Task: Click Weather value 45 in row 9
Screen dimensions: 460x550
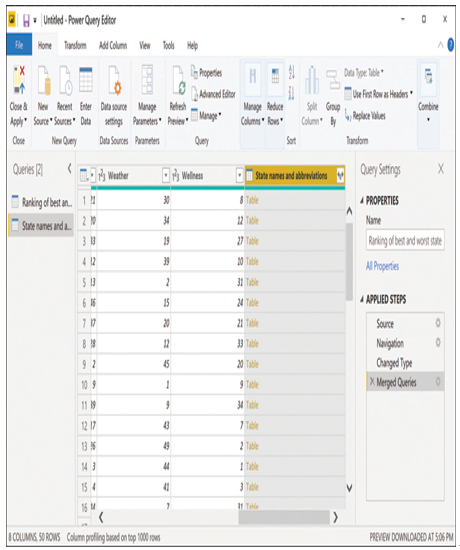Action: coord(133,364)
